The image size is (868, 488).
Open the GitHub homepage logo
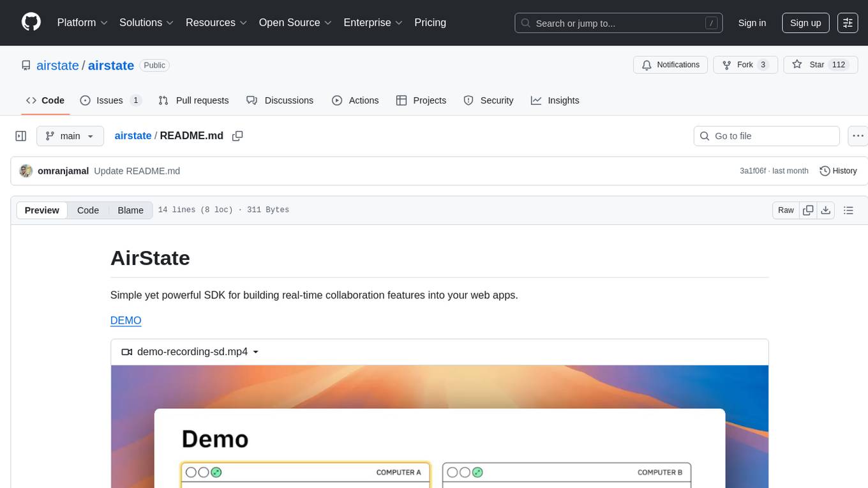[31, 22]
